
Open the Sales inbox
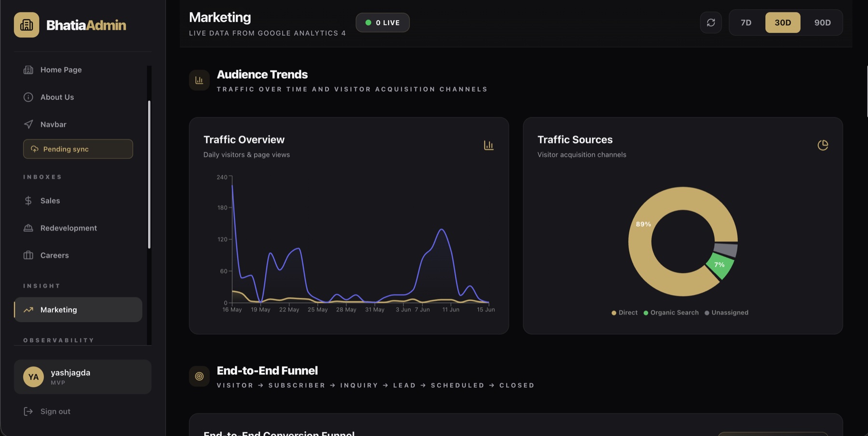coord(78,201)
